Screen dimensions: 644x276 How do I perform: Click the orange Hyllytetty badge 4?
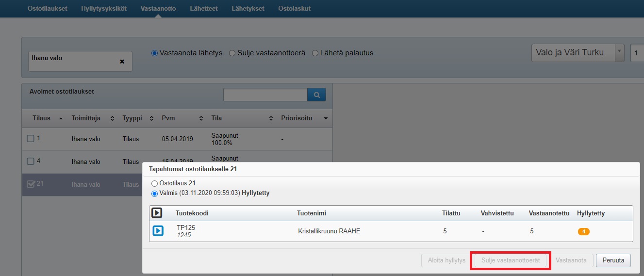[584, 231]
